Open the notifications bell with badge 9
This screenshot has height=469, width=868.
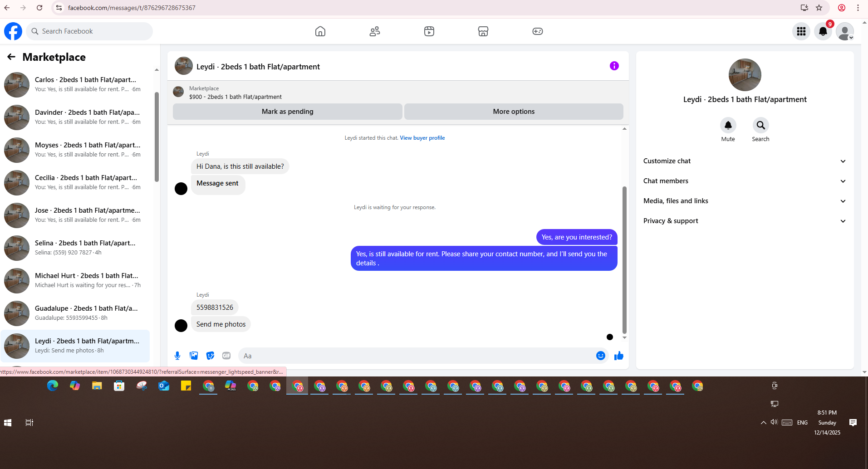point(823,31)
